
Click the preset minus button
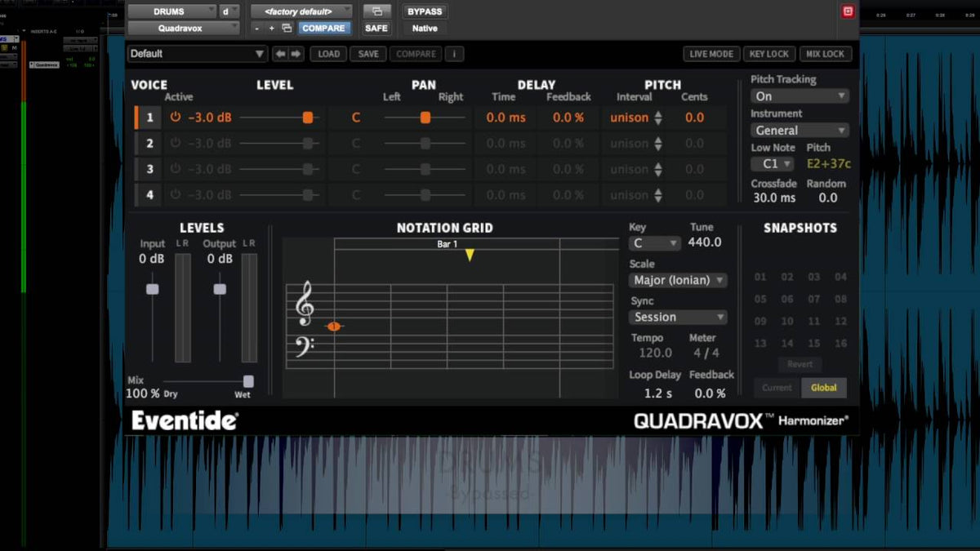click(x=257, y=28)
